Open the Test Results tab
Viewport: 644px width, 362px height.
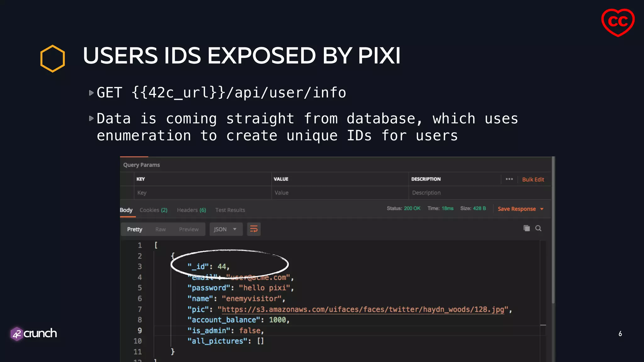[230, 210]
